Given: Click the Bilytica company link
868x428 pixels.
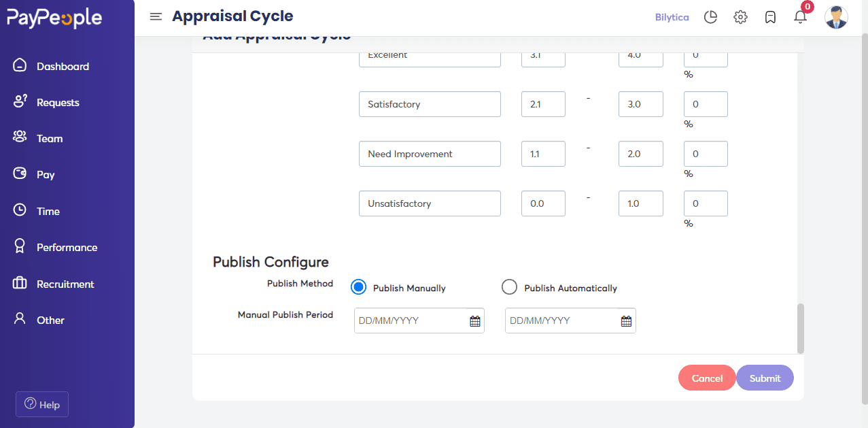Looking at the screenshot, I should click(x=672, y=17).
